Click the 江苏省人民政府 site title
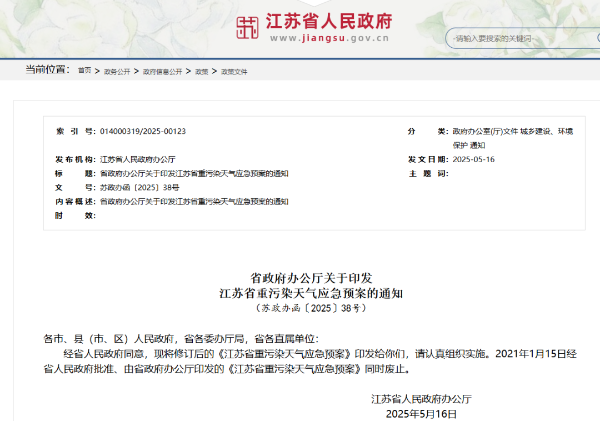The width and height of the screenshot is (600, 421). click(329, 21)
